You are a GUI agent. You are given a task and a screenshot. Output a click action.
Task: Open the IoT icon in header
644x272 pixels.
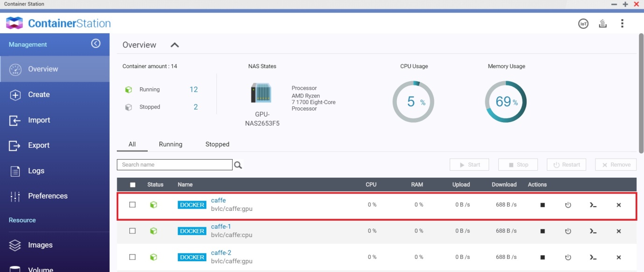pos(583,24)
